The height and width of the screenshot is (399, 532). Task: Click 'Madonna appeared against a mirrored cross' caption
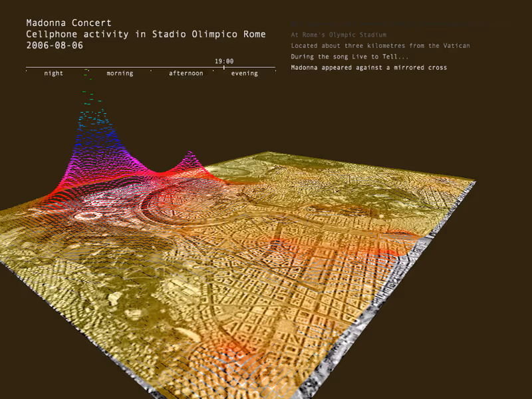pyautogui.click(x=369, y=68)
